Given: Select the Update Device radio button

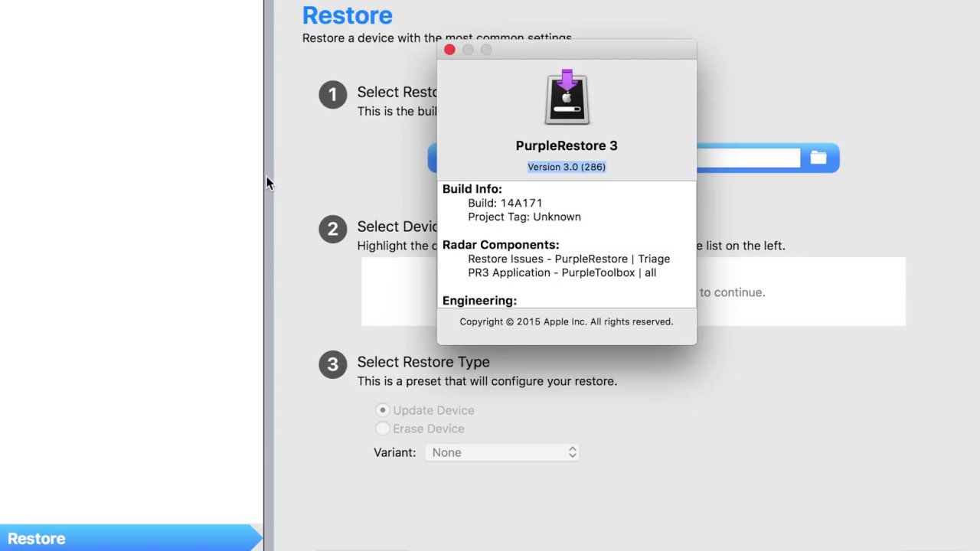Looking at the screenshot, I should coord(383,410).
